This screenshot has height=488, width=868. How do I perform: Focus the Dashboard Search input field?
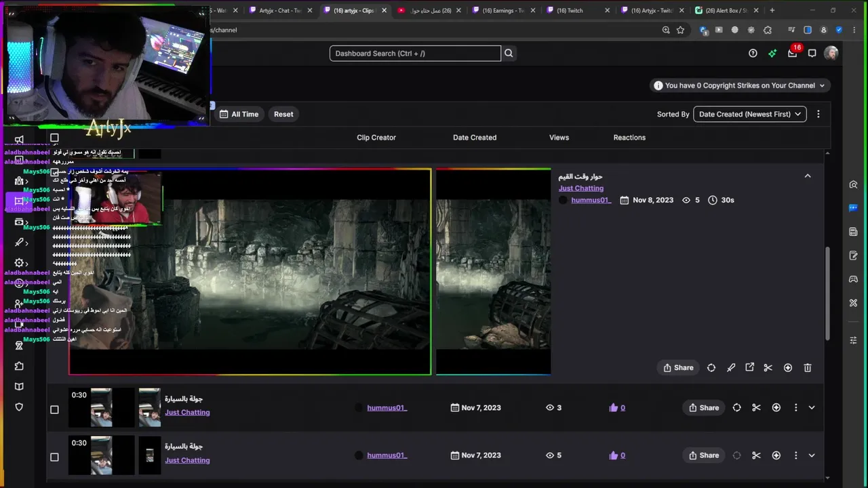click(415, 54)
